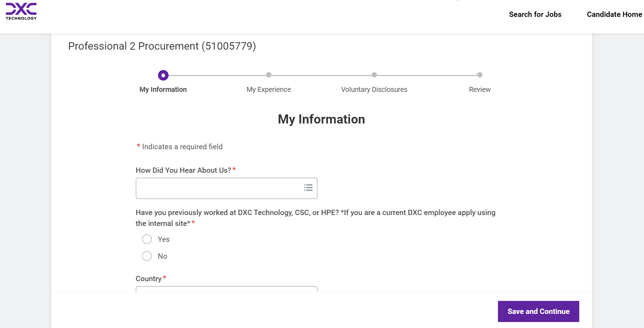
Task: Click the Professional 2 Procurement job title
Action: pos(162,46)
